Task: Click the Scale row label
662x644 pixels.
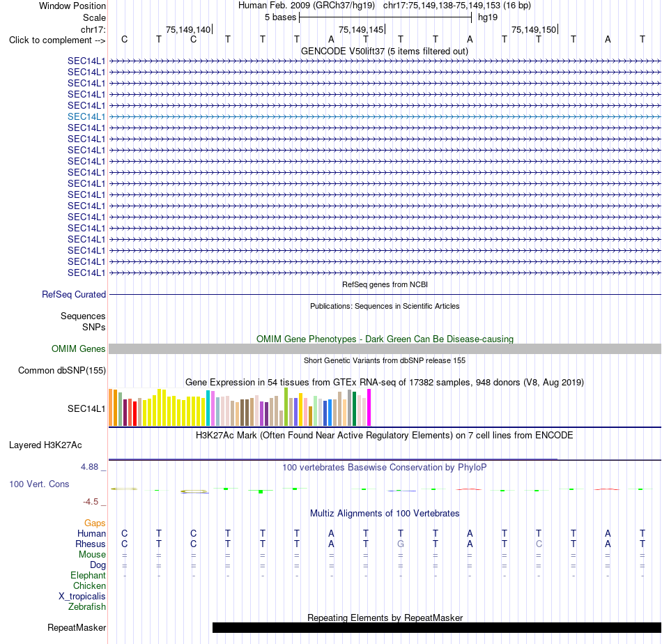Action: [x=94, y=17]
